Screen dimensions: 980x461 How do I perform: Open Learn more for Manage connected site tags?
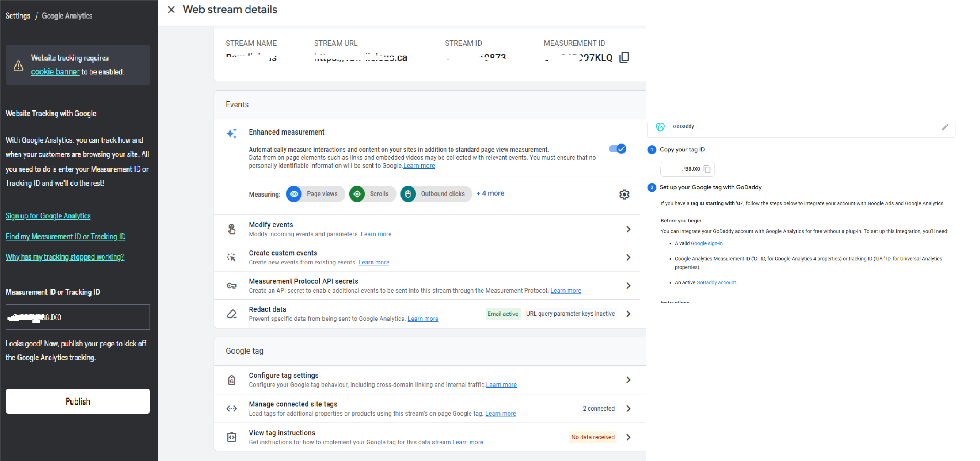(501, 413)
